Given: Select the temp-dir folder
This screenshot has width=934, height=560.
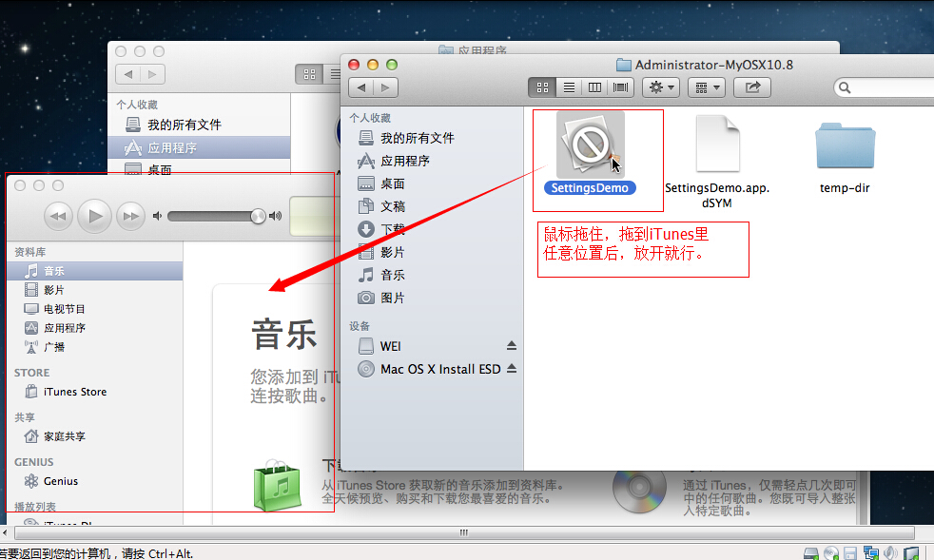Looking at the screenshot, I should point(845,145).
